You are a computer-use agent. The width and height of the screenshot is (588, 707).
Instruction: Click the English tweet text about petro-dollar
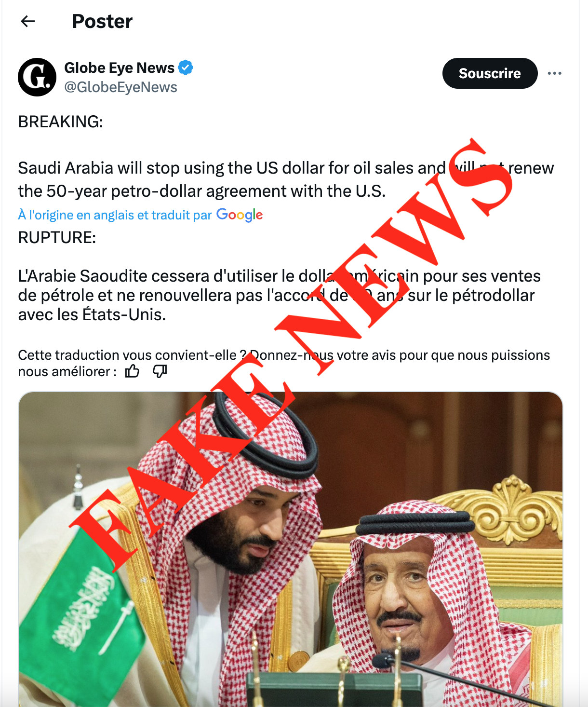click(286, 179)
